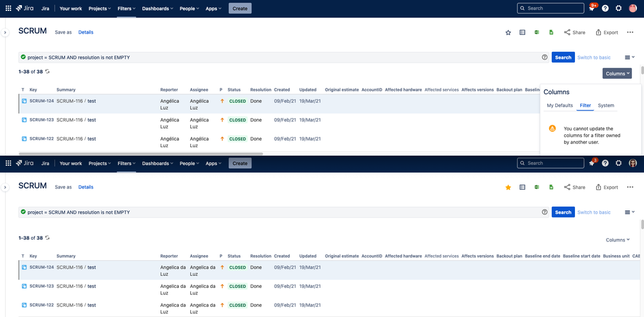Viewport: 644px width, 317px height.
Task: Open the settings gear in lower navbar
Action: coord(619,163)
